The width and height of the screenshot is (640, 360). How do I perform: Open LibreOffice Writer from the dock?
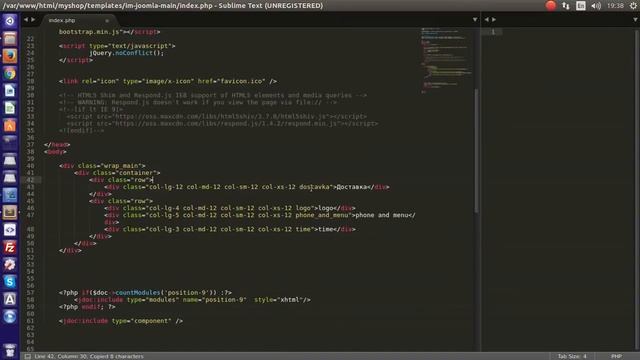(x=10, y=91)
